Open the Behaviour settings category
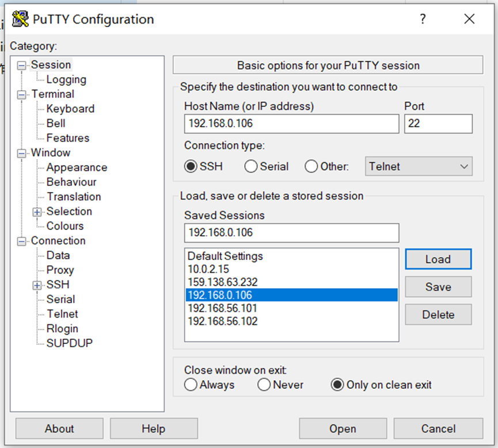The image size is (498, 448). (x=71, y=182)
